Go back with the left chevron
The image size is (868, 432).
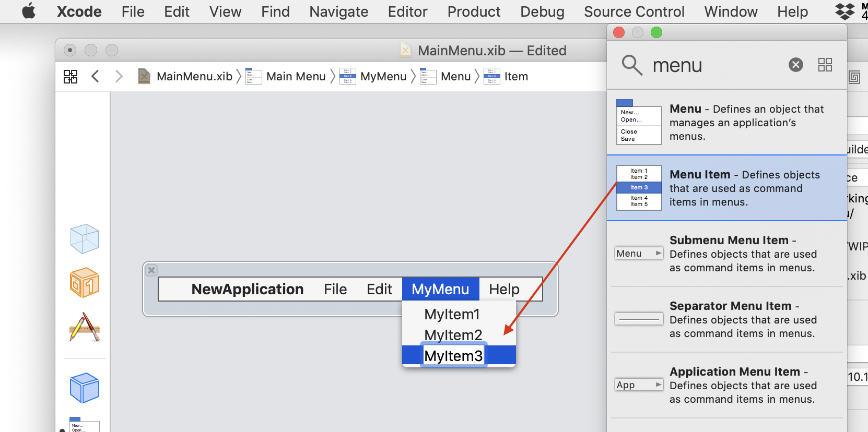tap(95, 77)
